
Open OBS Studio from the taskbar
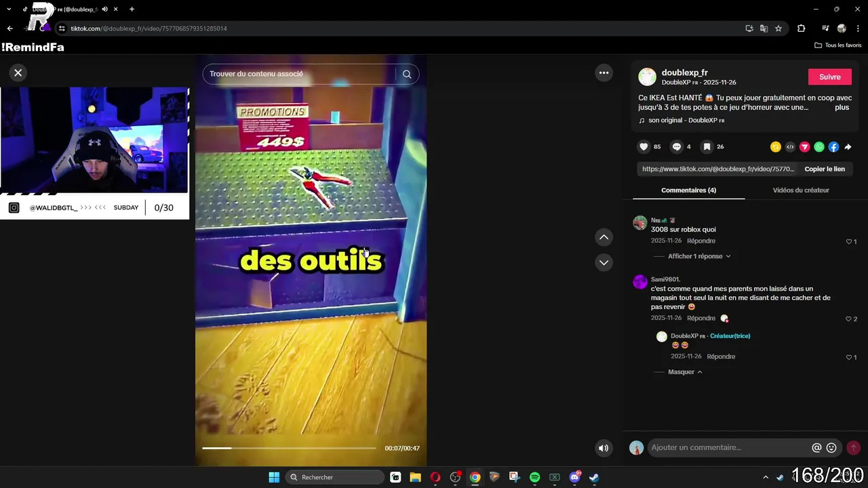[455, 477]
